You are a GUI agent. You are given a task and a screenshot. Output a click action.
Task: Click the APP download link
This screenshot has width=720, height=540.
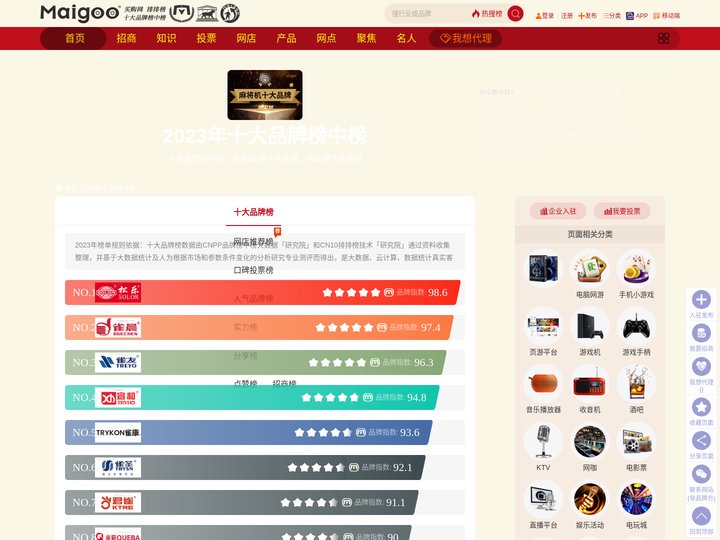point(637,16)
